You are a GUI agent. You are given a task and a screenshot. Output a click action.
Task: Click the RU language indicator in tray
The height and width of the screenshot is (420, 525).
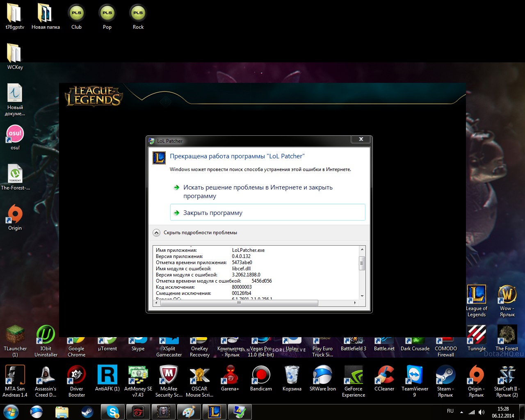(450, 411)
